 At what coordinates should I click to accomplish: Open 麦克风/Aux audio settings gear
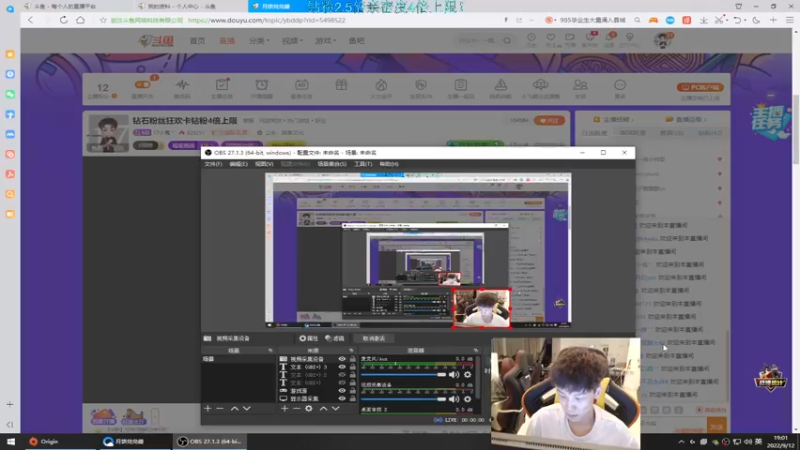pos(467,374)
